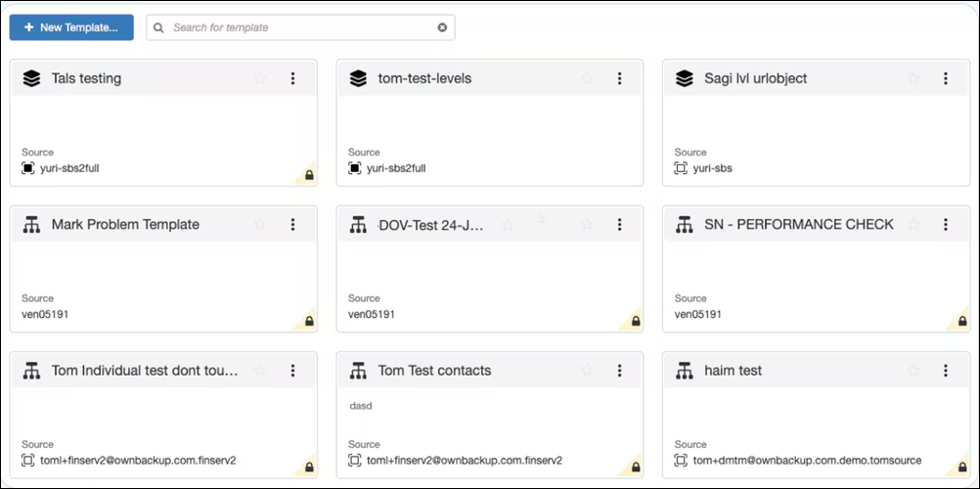Click hierarchy icon on SN - PERFORMANCE CHECK card
The width and height of the screenshot is (980, 489).
coord(685,225)
